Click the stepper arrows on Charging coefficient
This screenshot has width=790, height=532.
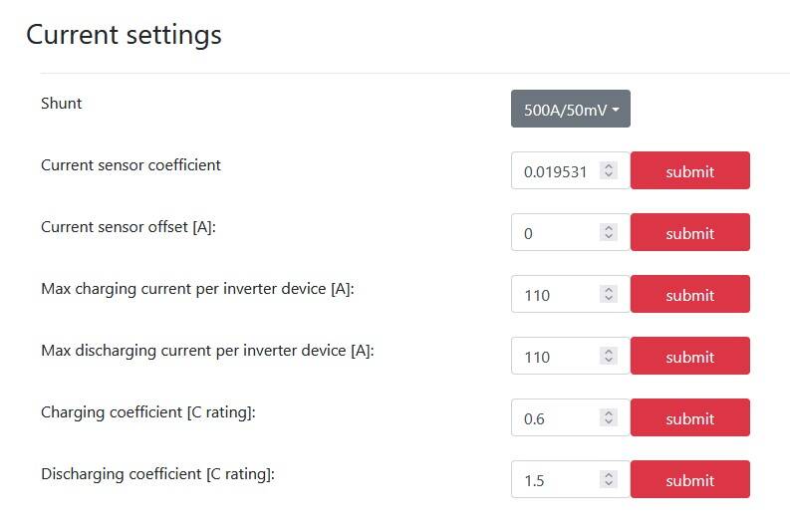coord(609,418)
